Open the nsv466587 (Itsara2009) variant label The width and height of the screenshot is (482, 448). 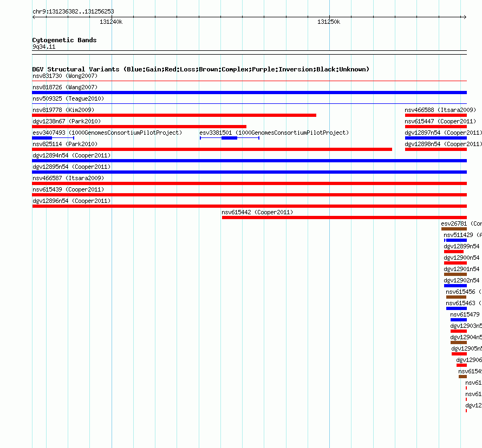pos(68,178)
